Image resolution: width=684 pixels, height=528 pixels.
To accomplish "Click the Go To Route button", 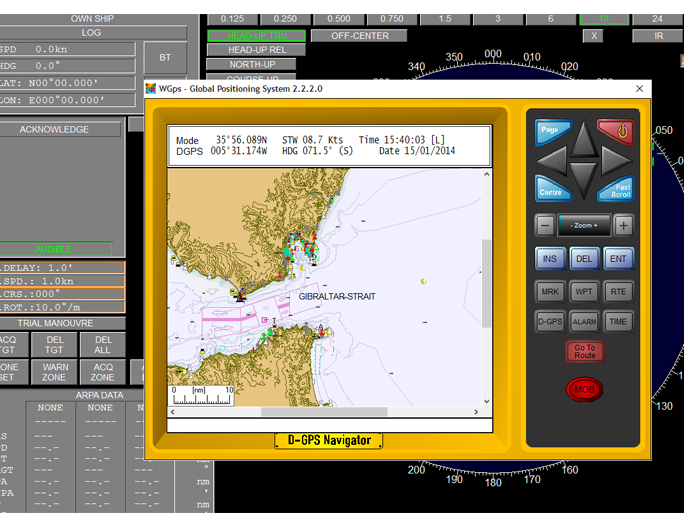I will pos(584,352).
